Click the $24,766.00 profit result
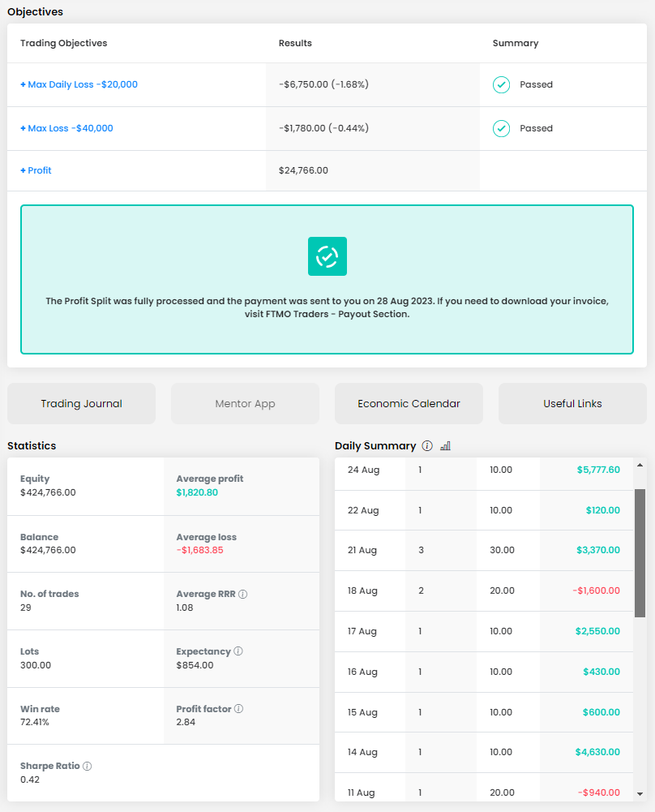The image size is (655, 812). (x=303, y=170)
